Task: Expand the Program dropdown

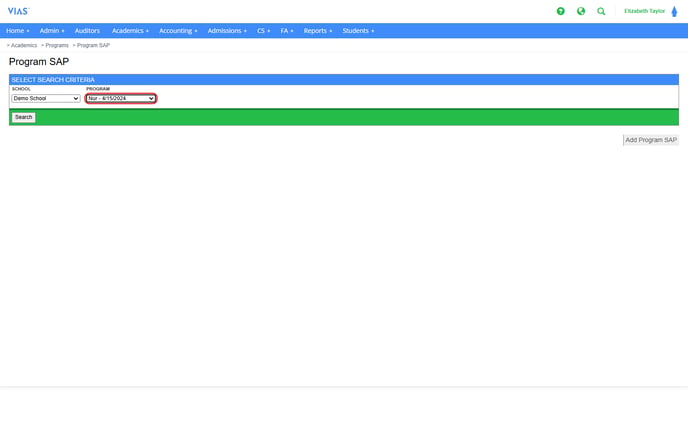Action: (x=121, y=98)
